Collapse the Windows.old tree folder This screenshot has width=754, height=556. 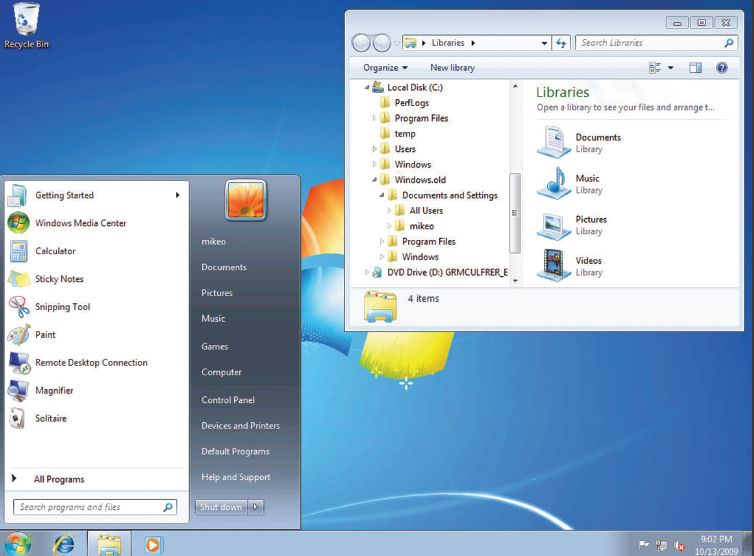[x=375, y=180]
